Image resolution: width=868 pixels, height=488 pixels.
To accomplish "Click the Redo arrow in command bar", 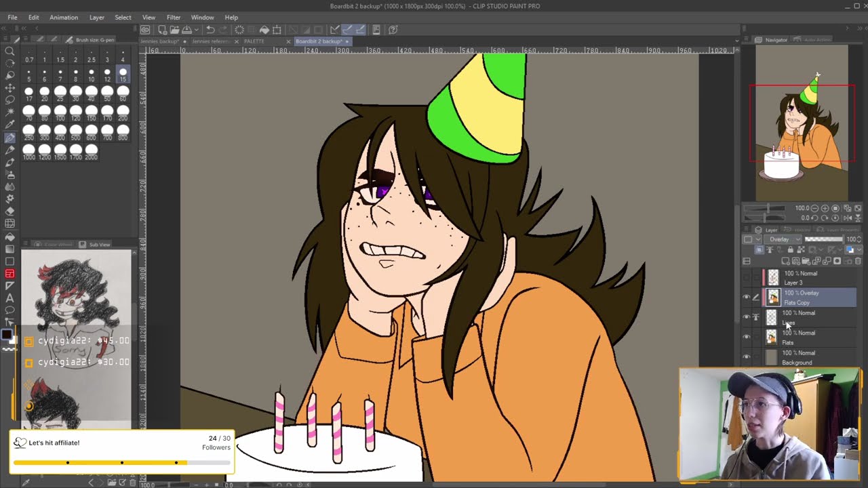I will pyautogui.click(x=224, y=30).
